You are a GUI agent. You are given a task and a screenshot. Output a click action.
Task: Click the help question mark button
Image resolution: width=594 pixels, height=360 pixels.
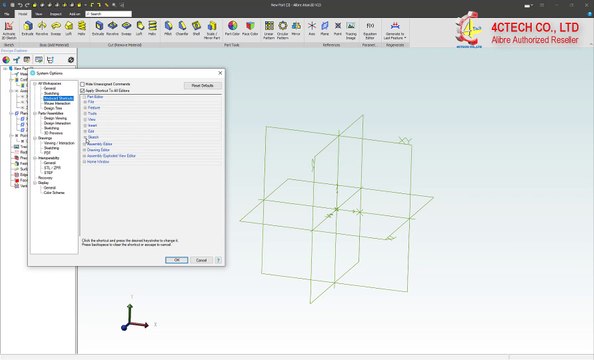[218, 260]
